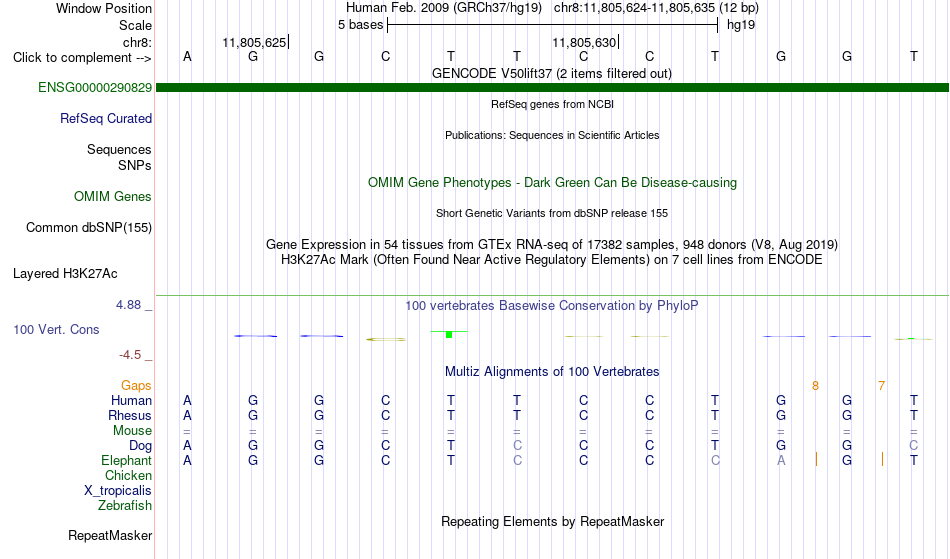Screen dimensions: 950x559
Task: Click position marker 11,805,630
Action: tap(584, 42)
